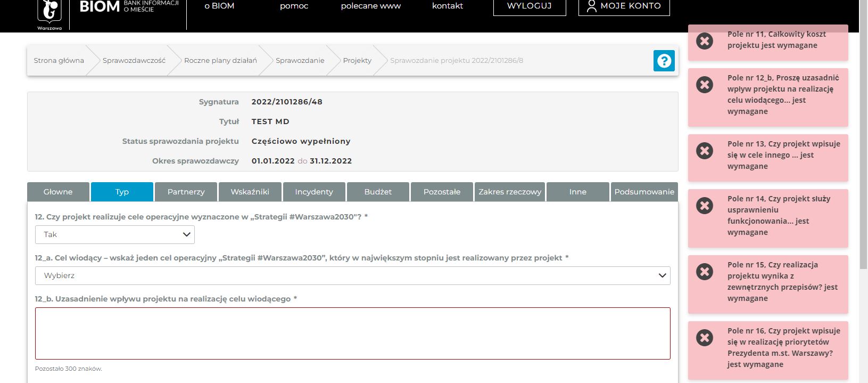Expand the 12_a 'Wybierz' goal dropdown
Viewport: 868px width, 383px height.
(352, 275)
